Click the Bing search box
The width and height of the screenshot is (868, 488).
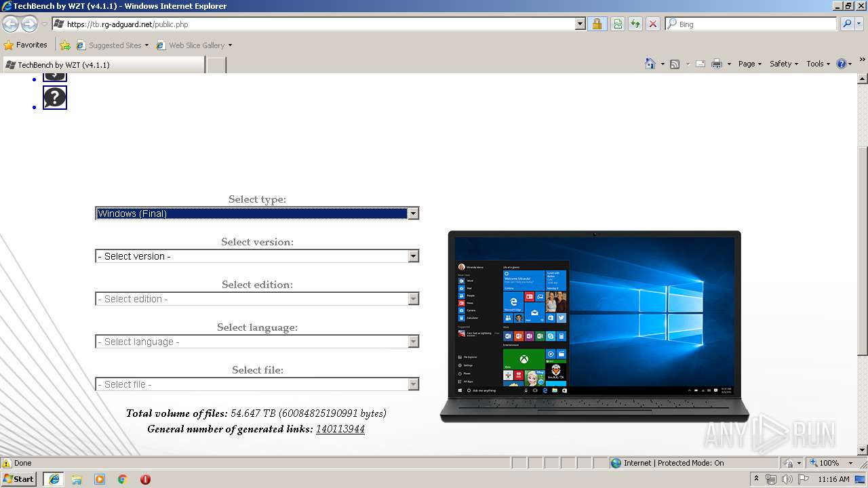[751, 24]
